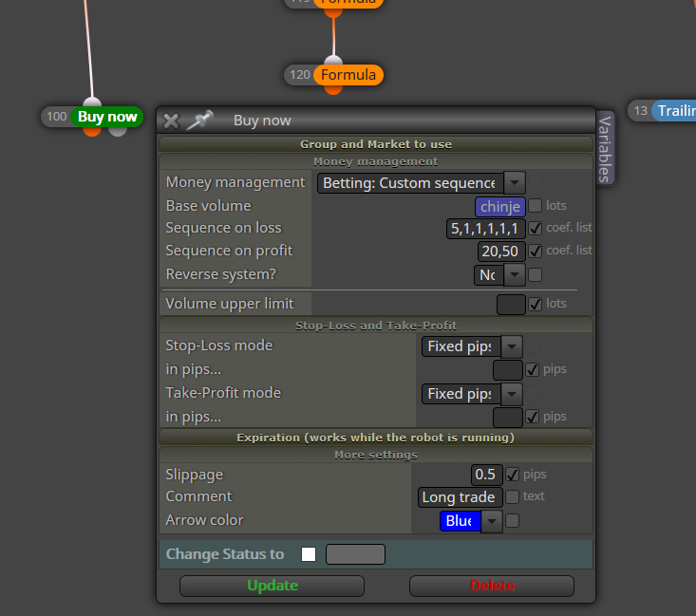Viewport: 696px width, 616px height.
Task: Edit Sequence on profit field 20,50
Action: pos(501,252)
